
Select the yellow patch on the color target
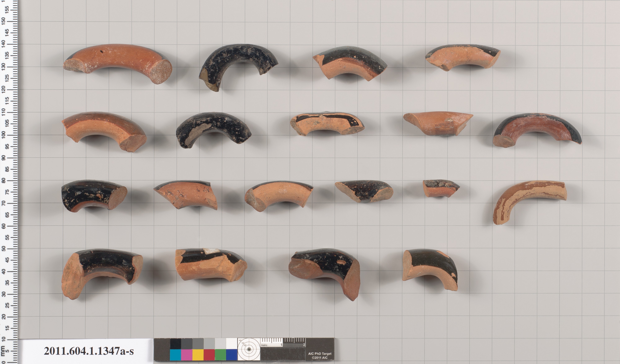click(198, 355)
